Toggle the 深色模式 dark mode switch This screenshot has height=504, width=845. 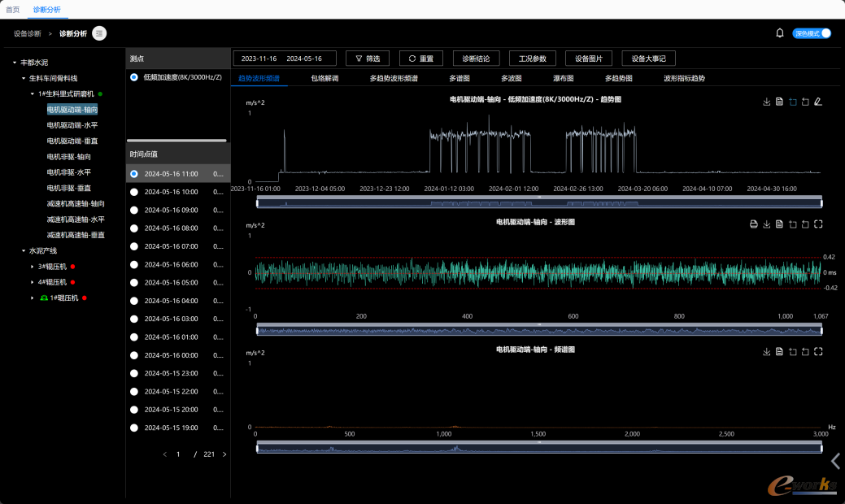(812, 33)
